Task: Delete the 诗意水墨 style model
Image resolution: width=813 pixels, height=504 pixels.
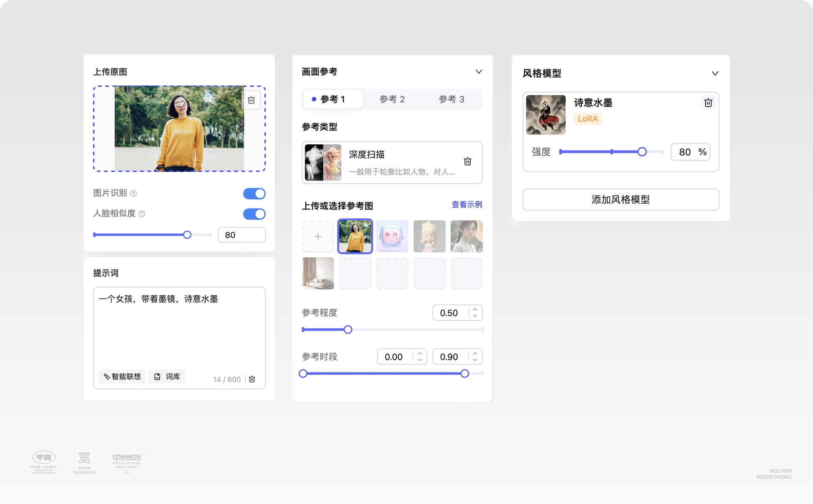Action: tap(708, 103)
